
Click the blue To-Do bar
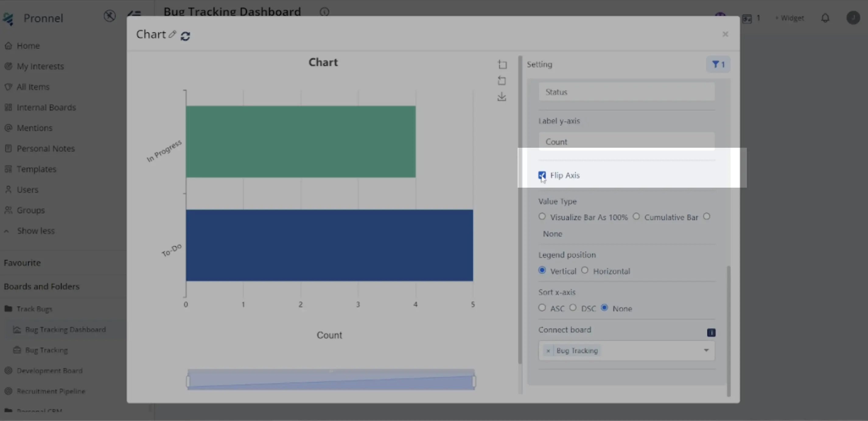[x=329, y=245]
